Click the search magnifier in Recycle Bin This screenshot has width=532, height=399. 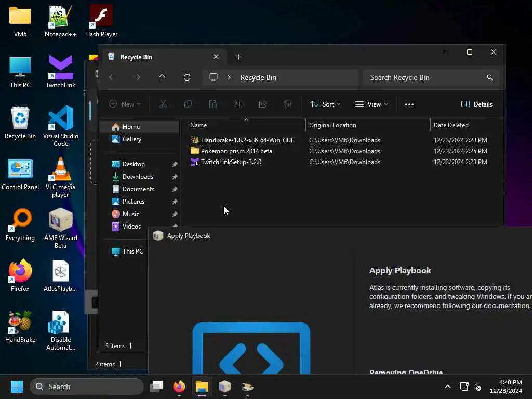tap(489, 77)
